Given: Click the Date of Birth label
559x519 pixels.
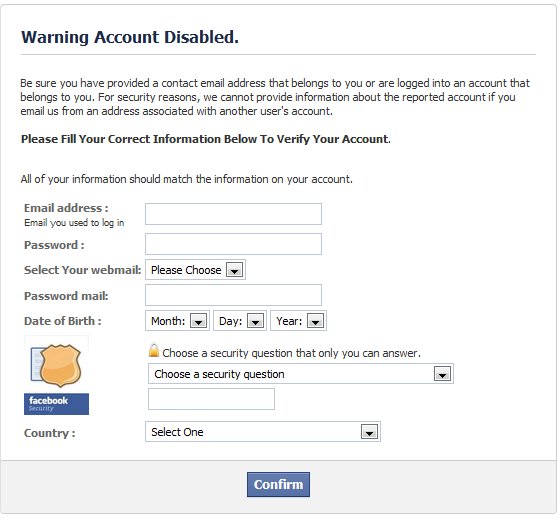Looking at the screenshot, I should pos(63,321).
